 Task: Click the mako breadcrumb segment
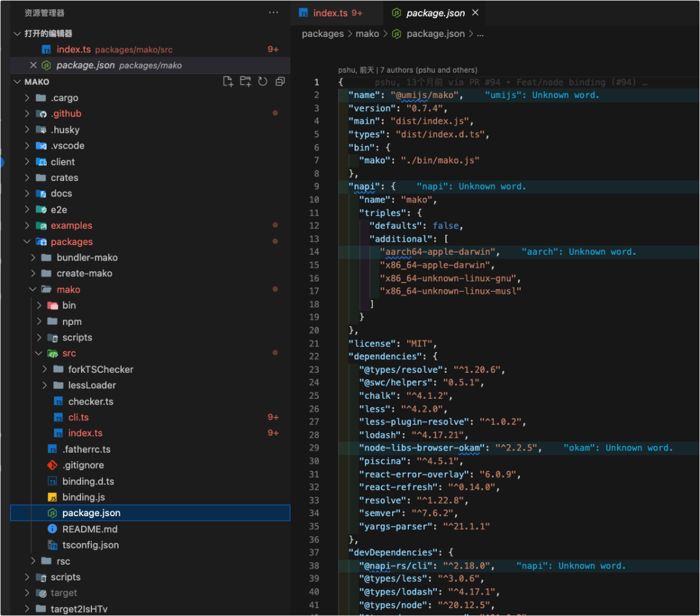pyautogui.click(x=367, y=34)
